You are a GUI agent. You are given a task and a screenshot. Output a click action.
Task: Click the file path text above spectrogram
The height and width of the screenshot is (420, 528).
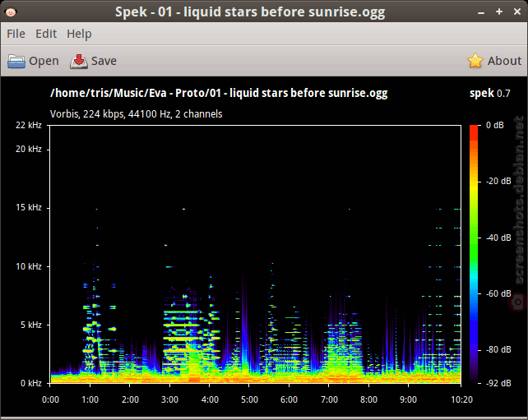[219, 93]
